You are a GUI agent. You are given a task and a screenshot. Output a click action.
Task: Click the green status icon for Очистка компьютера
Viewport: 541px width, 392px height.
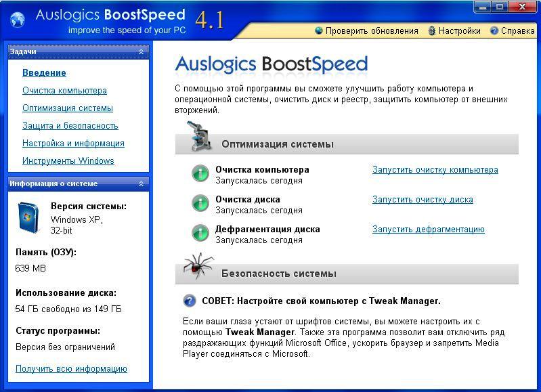tap(200, 173)
